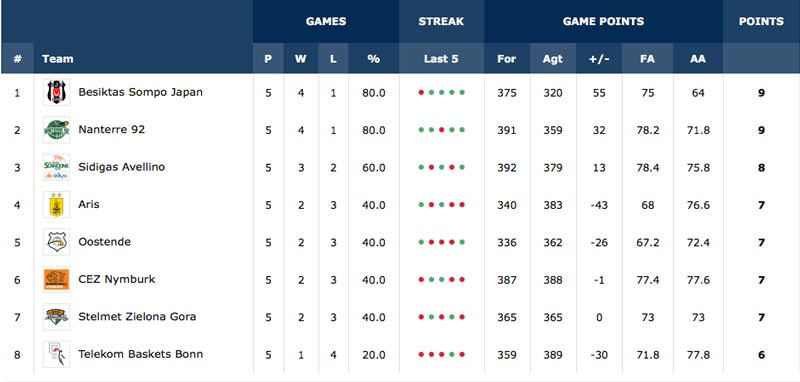Image resolution: width=800 pixels, height=382 pixels.
Task: Sort by the +/- column header
Action: click(599, 59)
